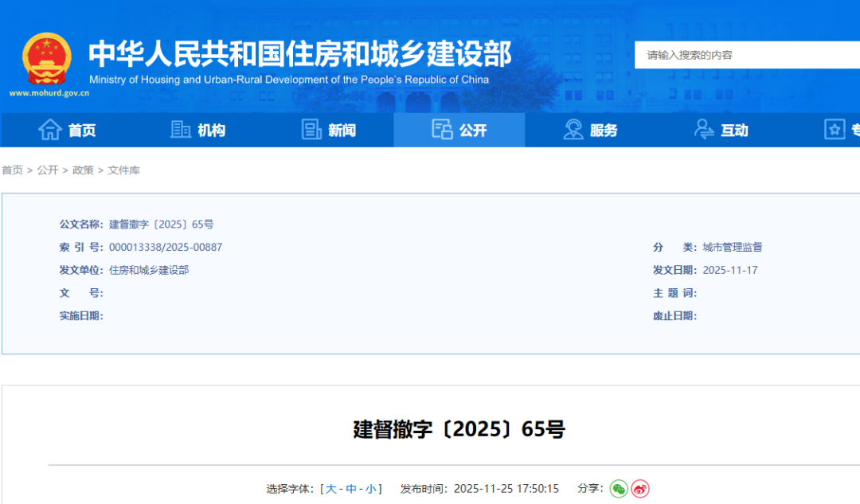The width and height of the screenshot is (860, 504).
Task: Click the newspaper icon beside 新闻
Action: click(311, 130)
